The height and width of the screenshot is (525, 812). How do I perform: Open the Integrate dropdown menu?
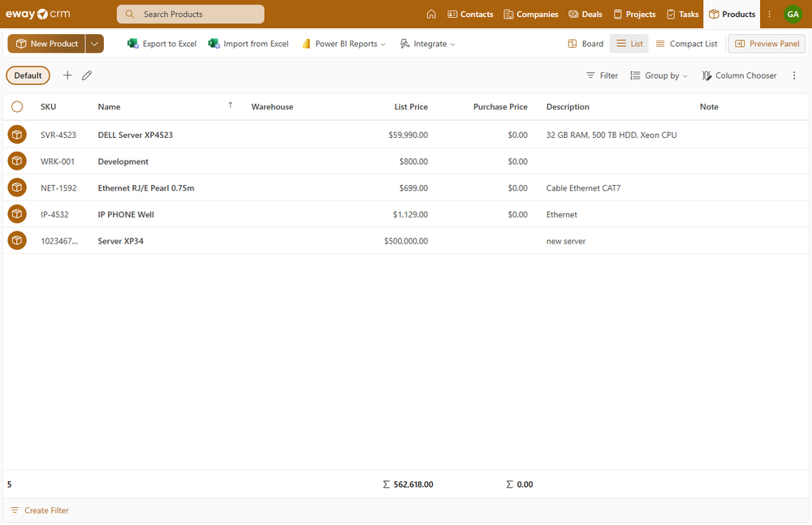pyautogui.click(x=428, y=44)
